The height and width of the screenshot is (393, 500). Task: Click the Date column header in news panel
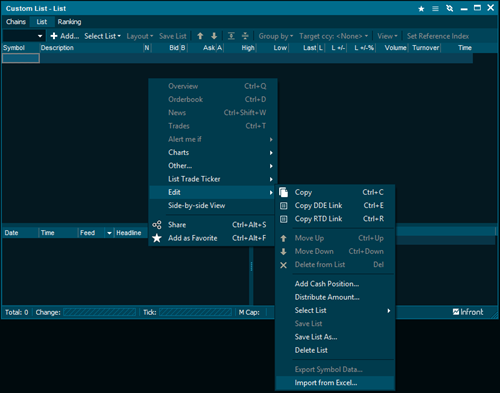[x=20, y=233]
